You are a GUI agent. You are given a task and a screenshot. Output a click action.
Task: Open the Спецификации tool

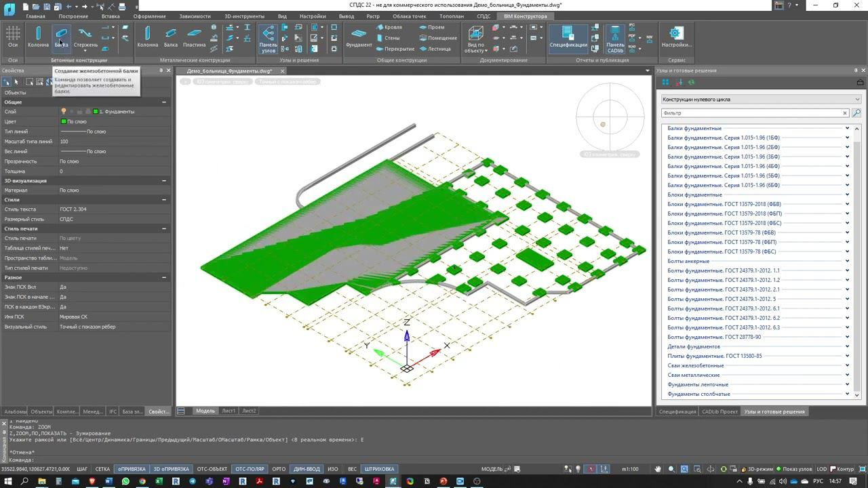[x=568, y=39]
